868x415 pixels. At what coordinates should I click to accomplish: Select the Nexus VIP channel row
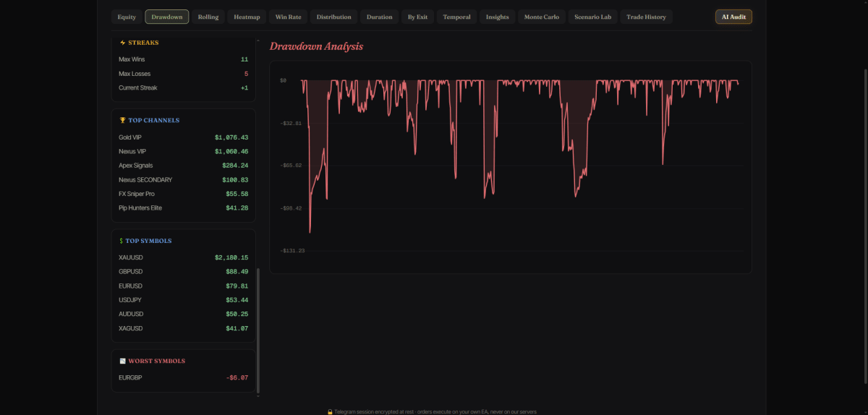184,151
